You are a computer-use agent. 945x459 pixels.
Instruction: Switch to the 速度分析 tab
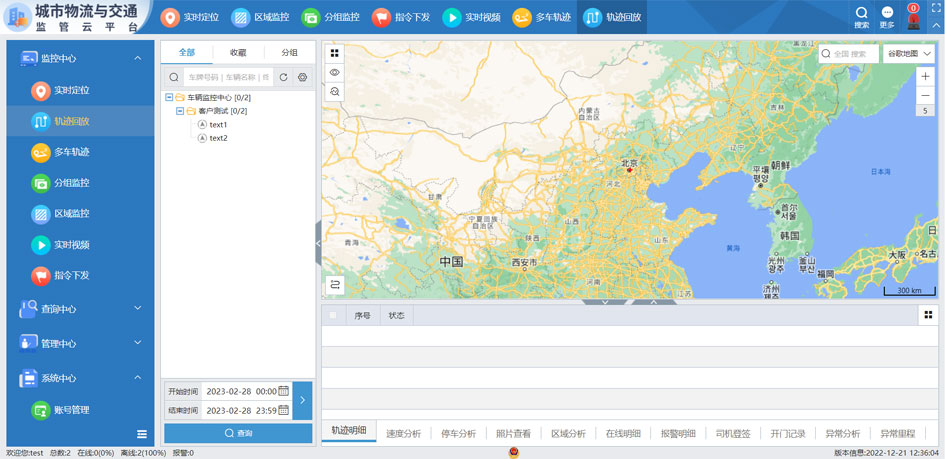pos(403,434)
